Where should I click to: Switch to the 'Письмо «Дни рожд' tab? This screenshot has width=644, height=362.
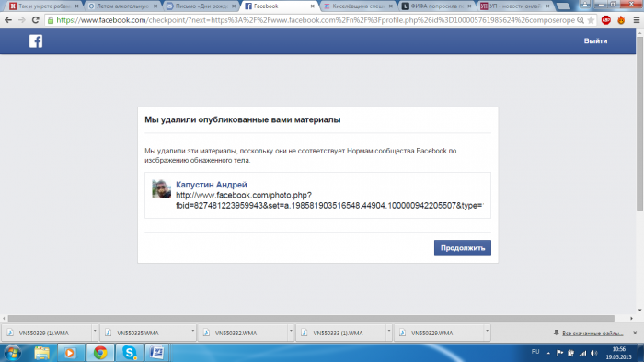coord(201,6)
